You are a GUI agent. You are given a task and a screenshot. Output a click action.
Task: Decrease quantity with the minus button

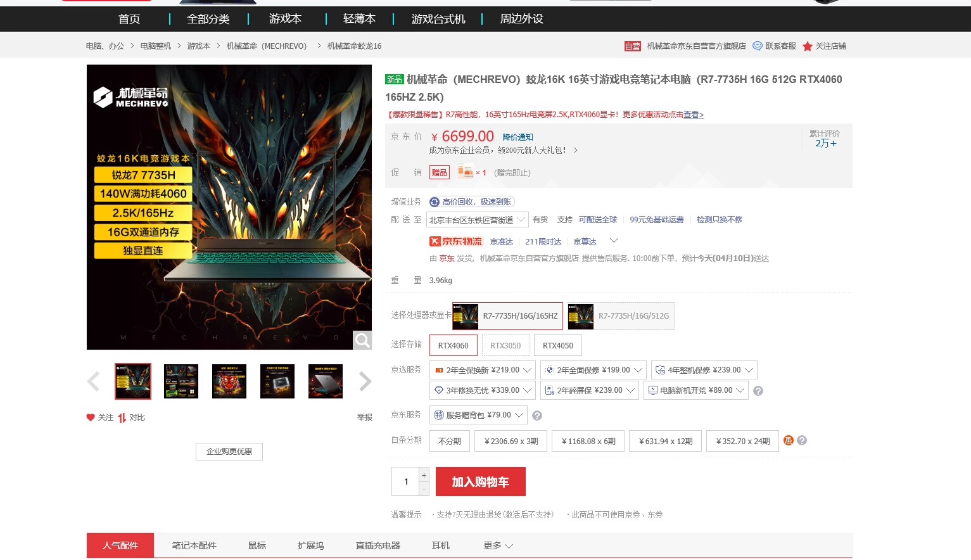click(x=424, y=489)
